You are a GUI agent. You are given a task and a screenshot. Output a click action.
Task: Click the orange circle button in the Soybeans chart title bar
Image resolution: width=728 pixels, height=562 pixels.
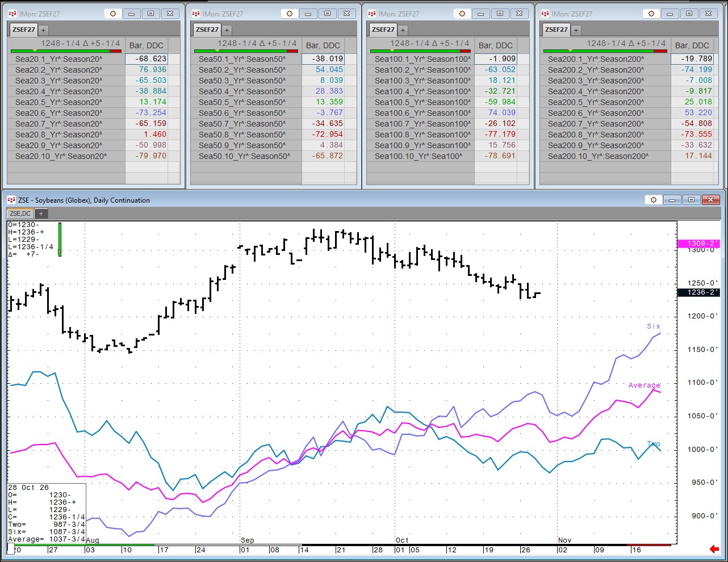654,200
